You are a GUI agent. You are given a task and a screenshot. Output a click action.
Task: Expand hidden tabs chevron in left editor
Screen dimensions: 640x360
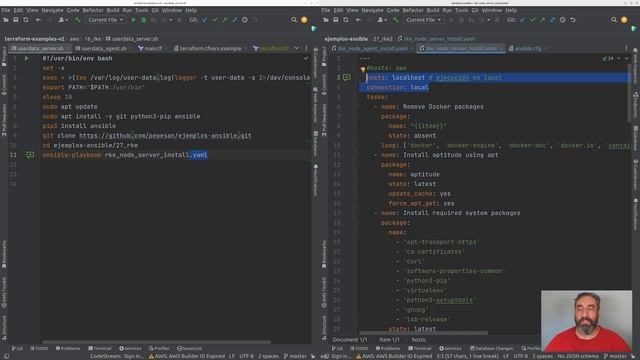click(296, 49)
